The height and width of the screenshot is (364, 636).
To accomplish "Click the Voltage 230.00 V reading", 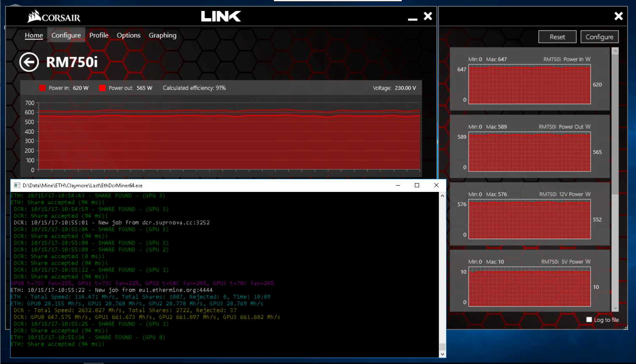I will tap(394, 88).
